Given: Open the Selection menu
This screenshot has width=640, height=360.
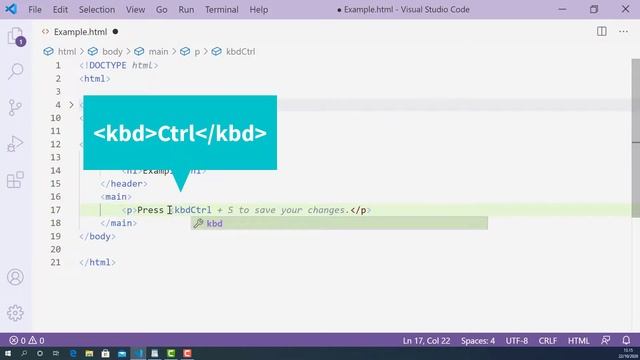Looking at the screenshot, I should coord(97,9).
